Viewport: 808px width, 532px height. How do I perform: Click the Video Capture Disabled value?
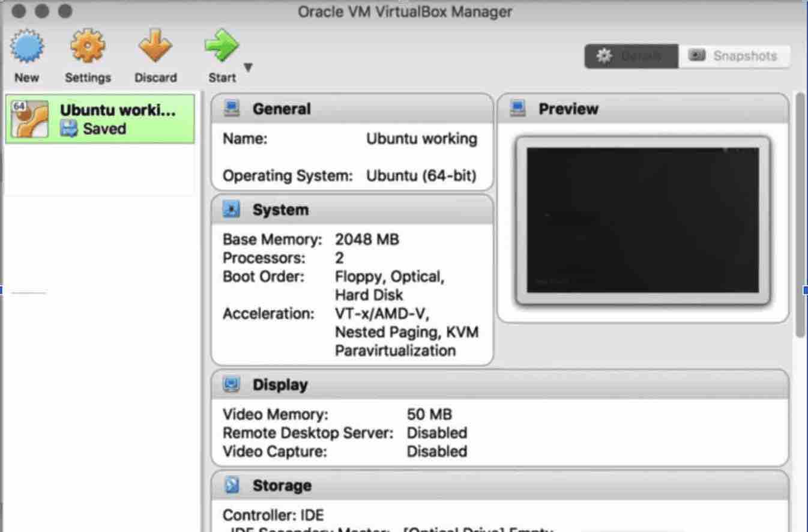pos(436,452)
